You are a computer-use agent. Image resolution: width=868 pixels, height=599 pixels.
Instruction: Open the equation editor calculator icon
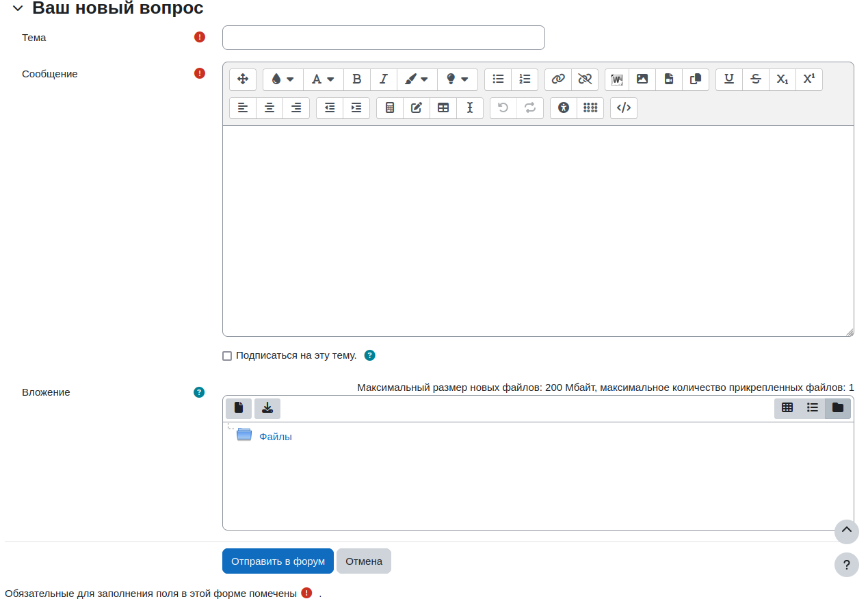(x=390, y=108)
